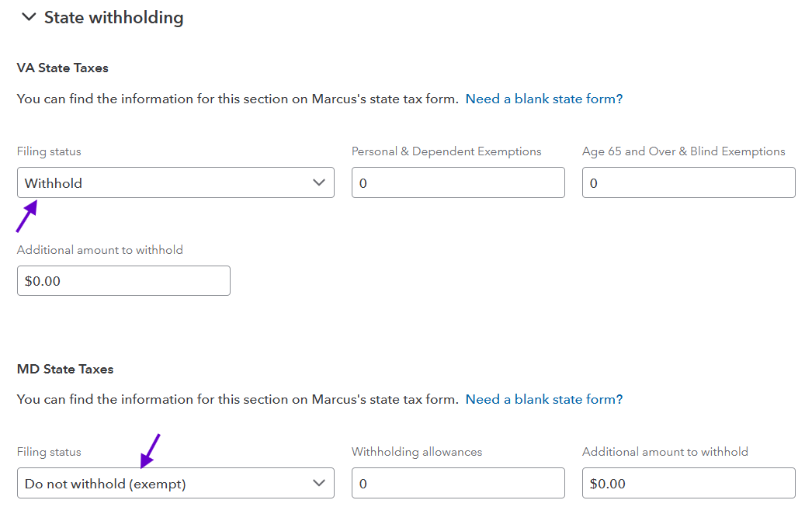Click the State withholding heading text
The image size is (812, 514).
[x=113, y=17]
